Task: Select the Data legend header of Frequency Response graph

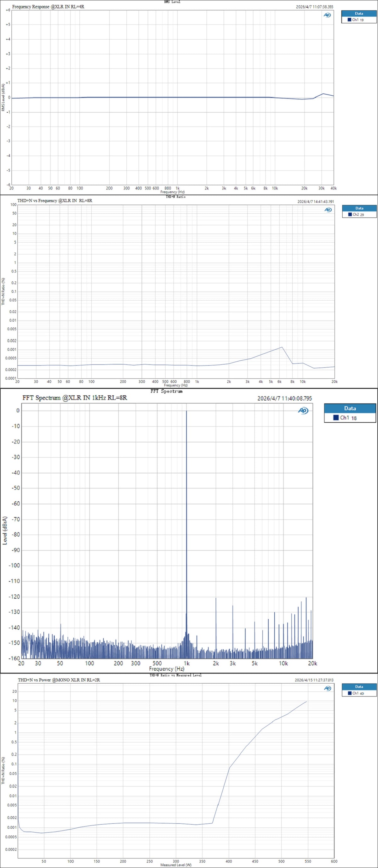Action: coord(359,14)
